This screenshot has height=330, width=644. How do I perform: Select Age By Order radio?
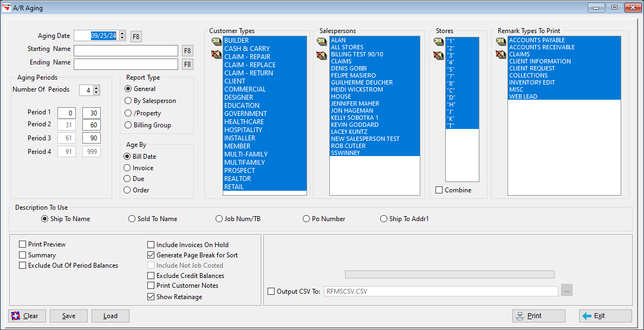tap(128, 190)
